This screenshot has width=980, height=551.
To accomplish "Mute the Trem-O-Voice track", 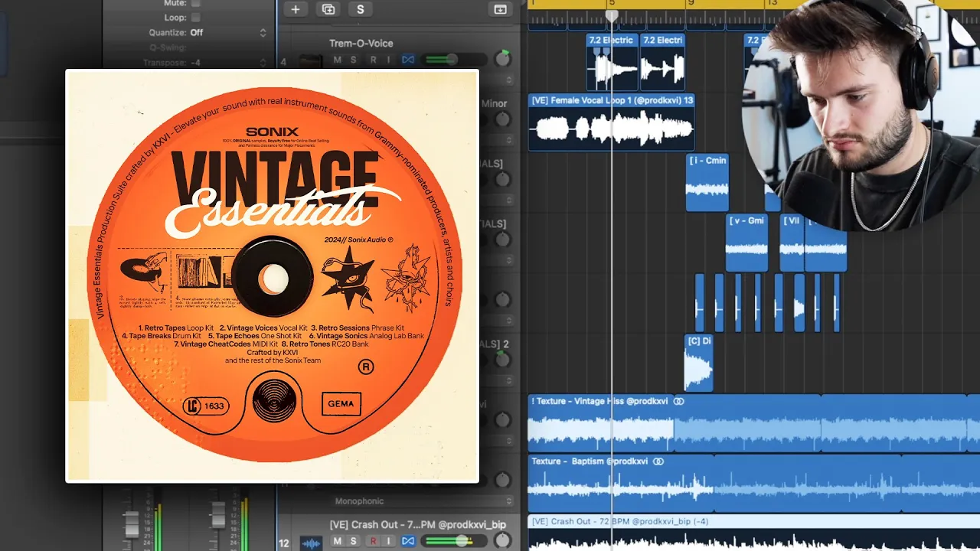I will 338,60.
